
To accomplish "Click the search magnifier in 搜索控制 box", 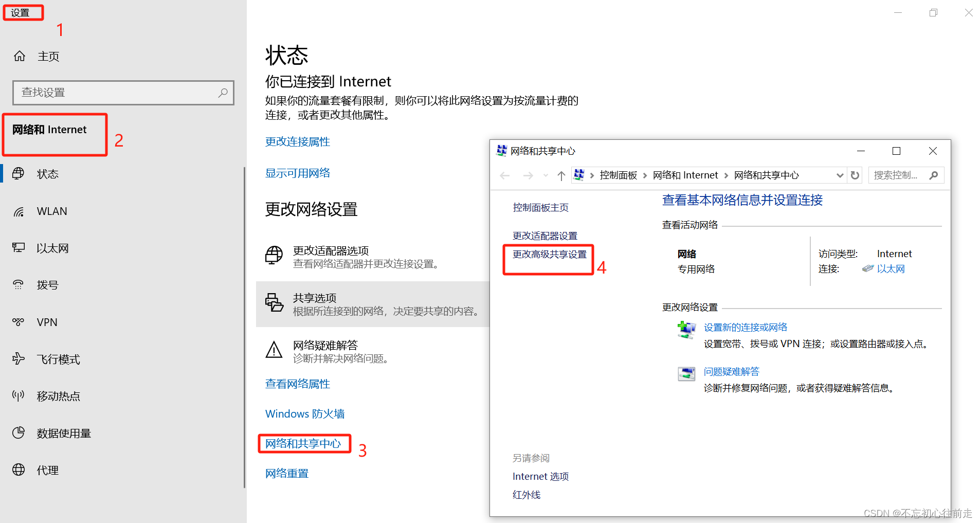I will 934,175.
